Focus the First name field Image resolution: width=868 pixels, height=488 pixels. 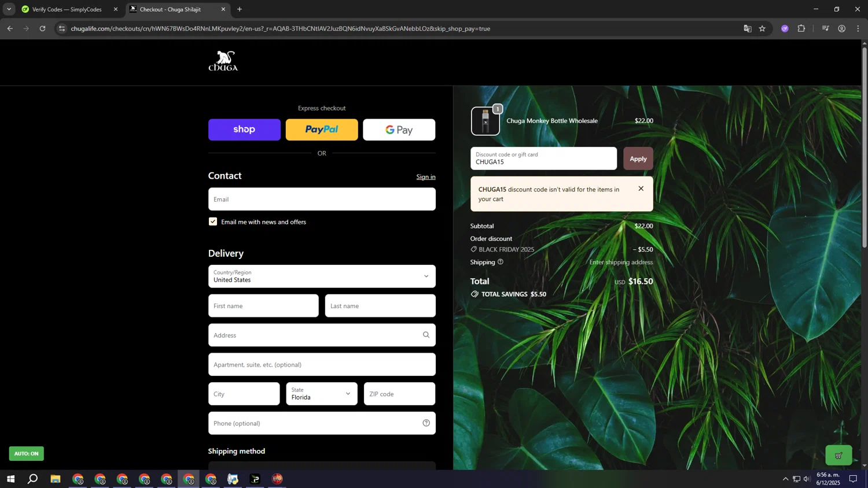(x=263, y=306)
